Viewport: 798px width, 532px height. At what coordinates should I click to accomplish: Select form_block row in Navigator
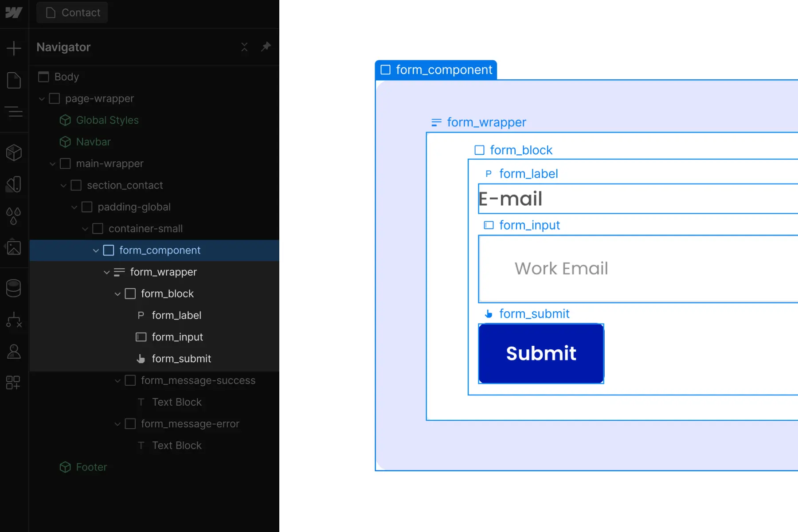pos(155,293)
